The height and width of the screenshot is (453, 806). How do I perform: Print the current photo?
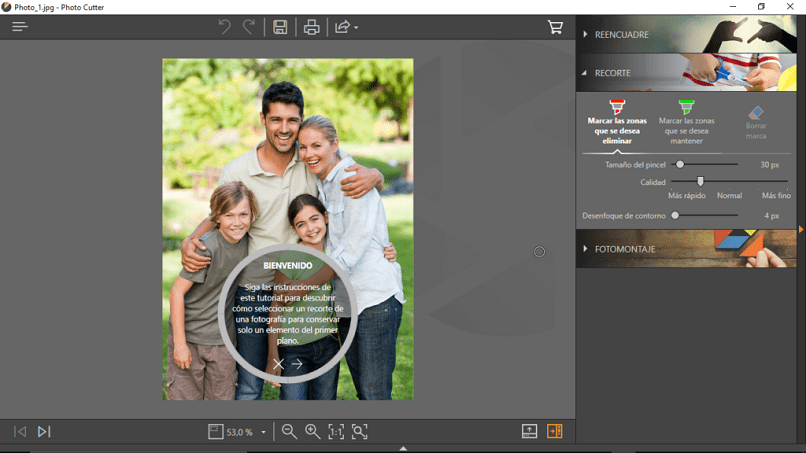311,27
